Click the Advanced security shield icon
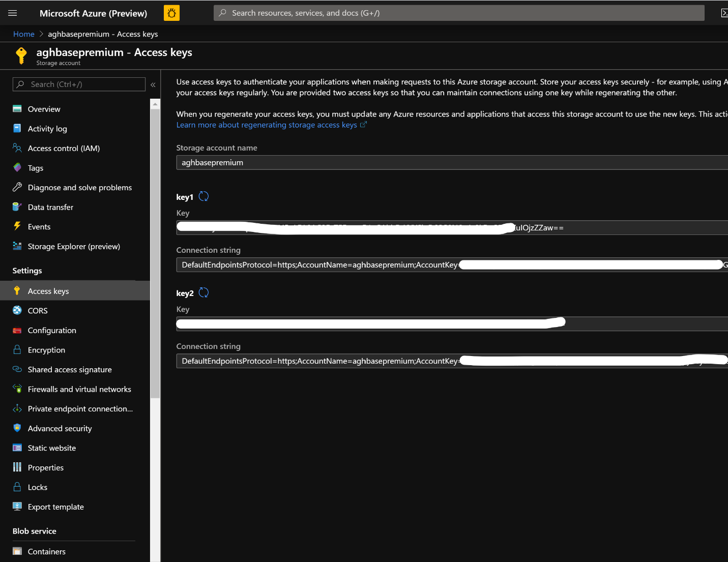 pyautogui.click(x=17, y=428)
